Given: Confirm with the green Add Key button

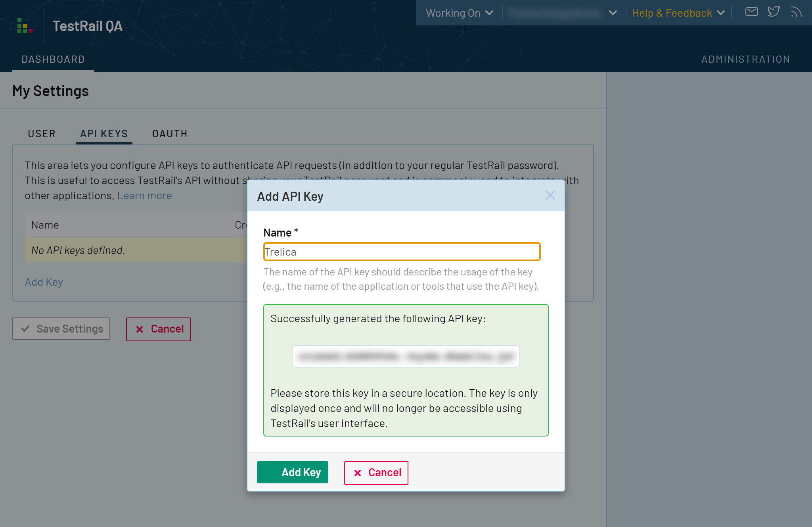Looking at the screenshot, I should point(293,472).
